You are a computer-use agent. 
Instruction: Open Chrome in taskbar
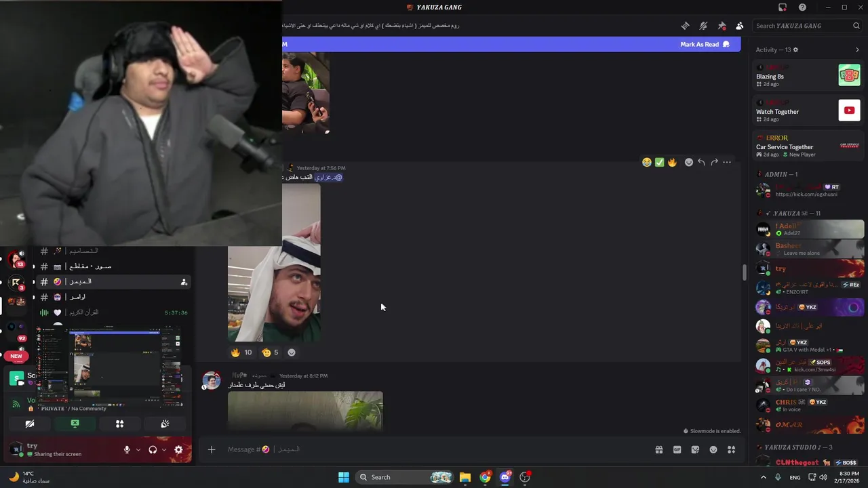tap(485, 477)
